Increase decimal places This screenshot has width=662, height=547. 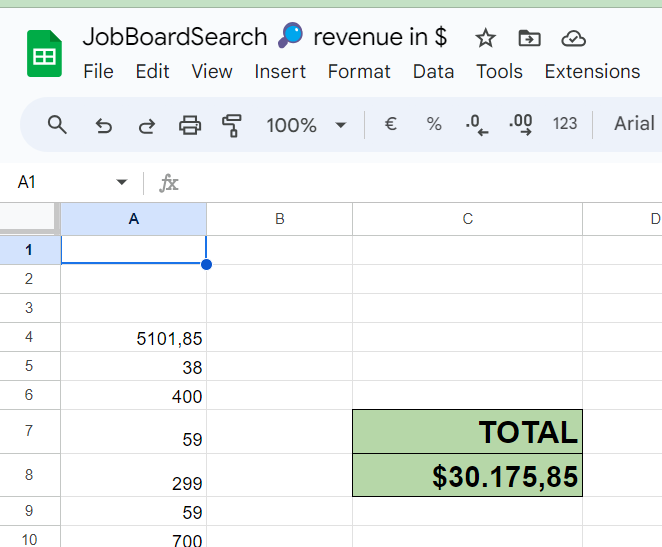click(521, 125)
